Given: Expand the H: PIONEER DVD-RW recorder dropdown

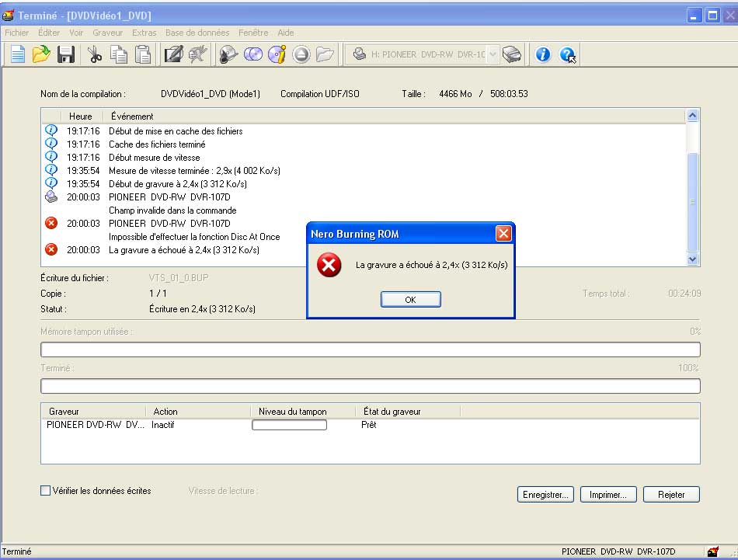Looking at the screenshot, I should [x=493, y=54].
